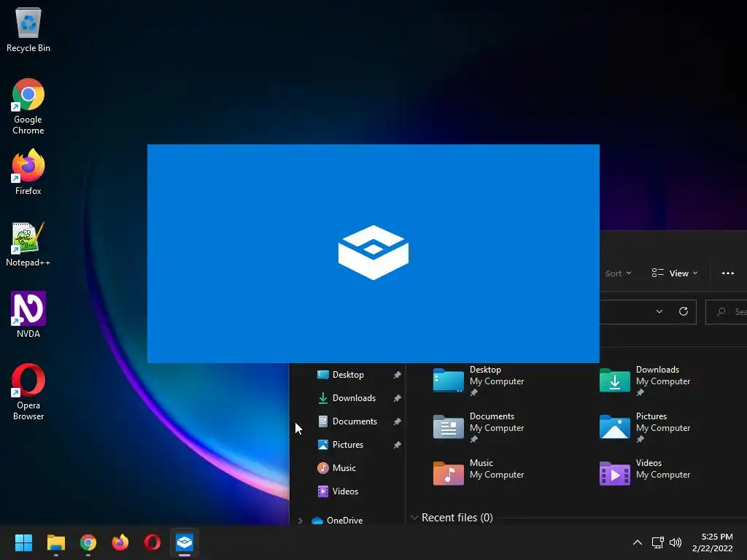Screen dimensions: 747x560
Task: Open the Documents folder tile
Action: coord(479,427)
